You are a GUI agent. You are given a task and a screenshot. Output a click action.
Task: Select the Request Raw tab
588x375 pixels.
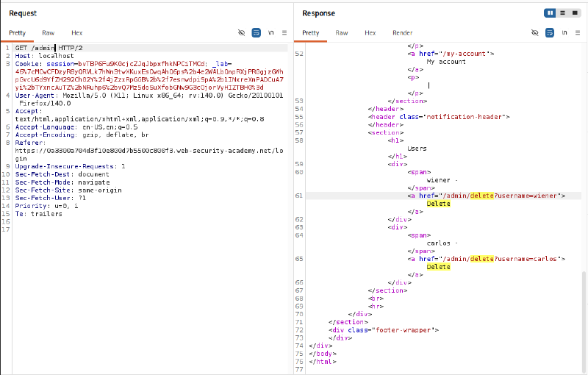48,32
